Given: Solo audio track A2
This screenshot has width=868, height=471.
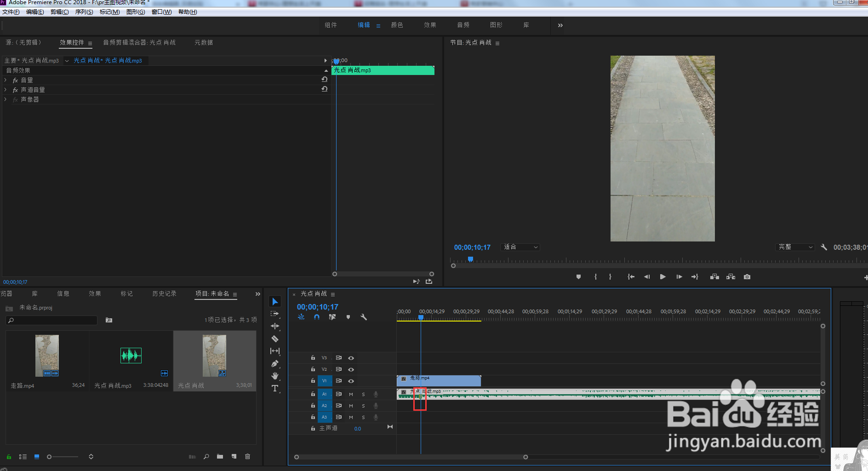Looking at the screenshot, I should tap(363, 406).
